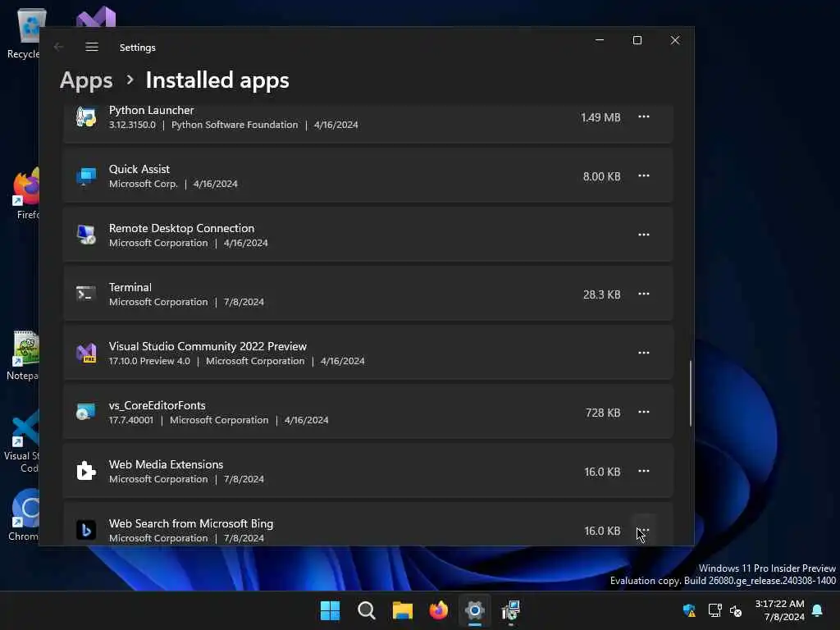Click the Python Launcher app icon
This screenshot has width=840, height=630.
85,116
